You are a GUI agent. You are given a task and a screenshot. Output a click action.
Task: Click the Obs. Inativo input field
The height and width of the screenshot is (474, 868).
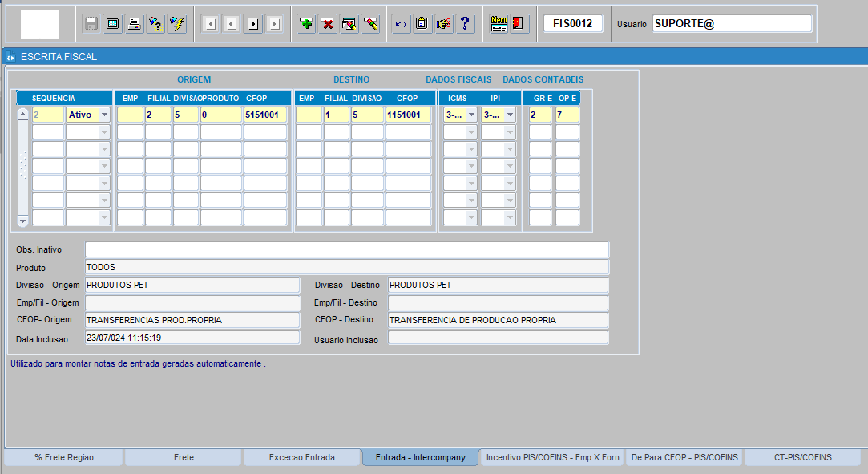346,249
